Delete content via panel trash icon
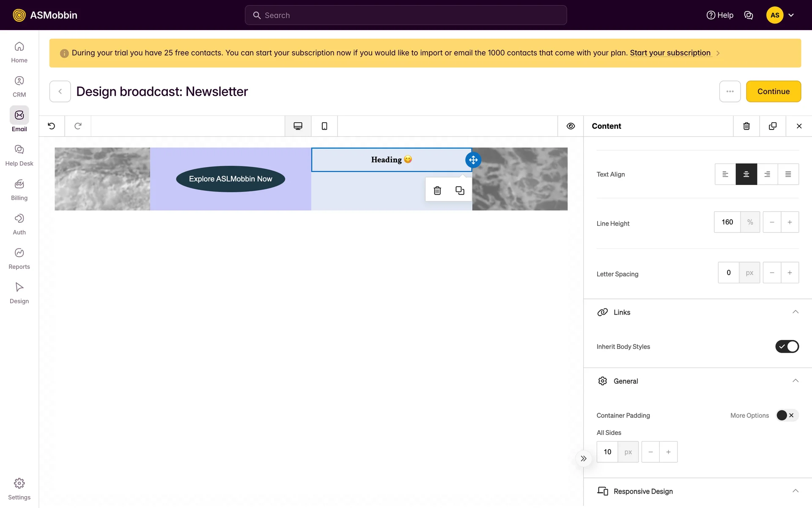Viewport: 812px width, 508px height. pos(746,126)
